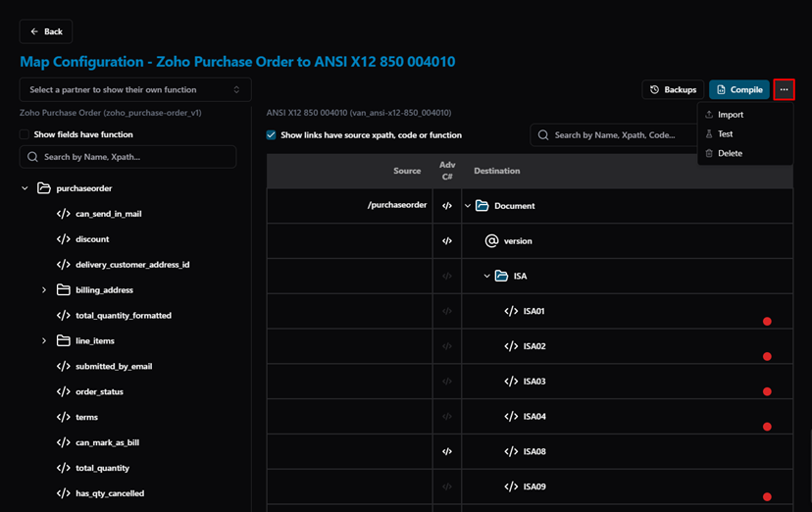The width and height of the screenshot is (812, 512).
Task: Click the version attribute @ icon
Action: coord(491,240)
